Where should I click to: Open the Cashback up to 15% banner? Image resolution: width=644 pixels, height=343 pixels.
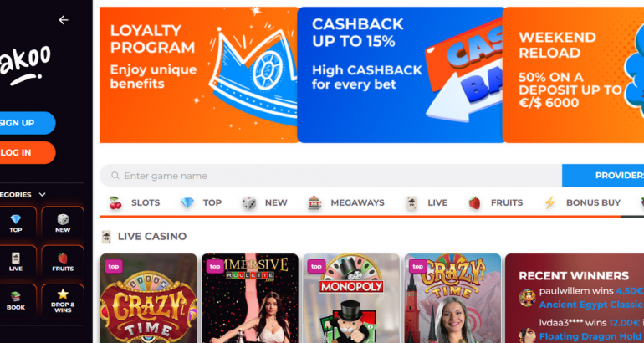(401, 74)
